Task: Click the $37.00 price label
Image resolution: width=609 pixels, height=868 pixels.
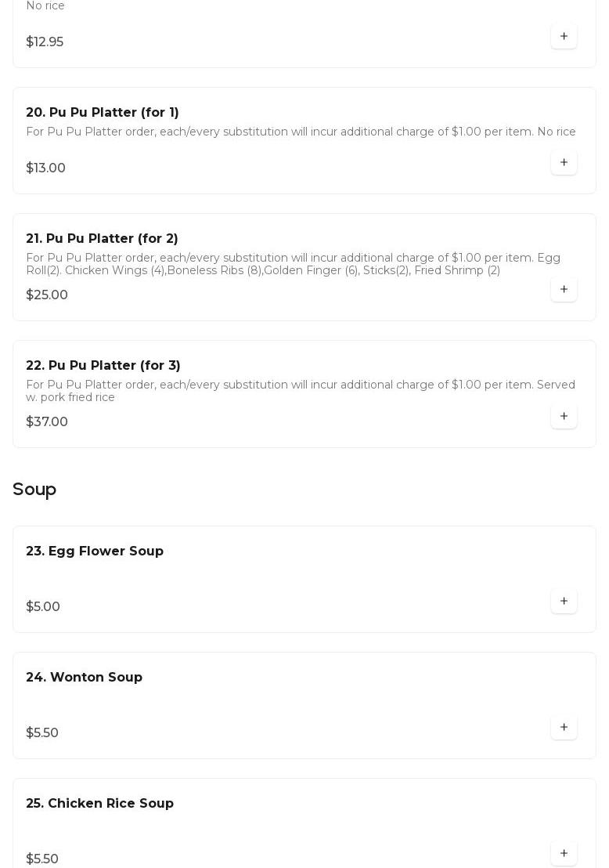Action: pyautogui.click(x=47, y=422)
